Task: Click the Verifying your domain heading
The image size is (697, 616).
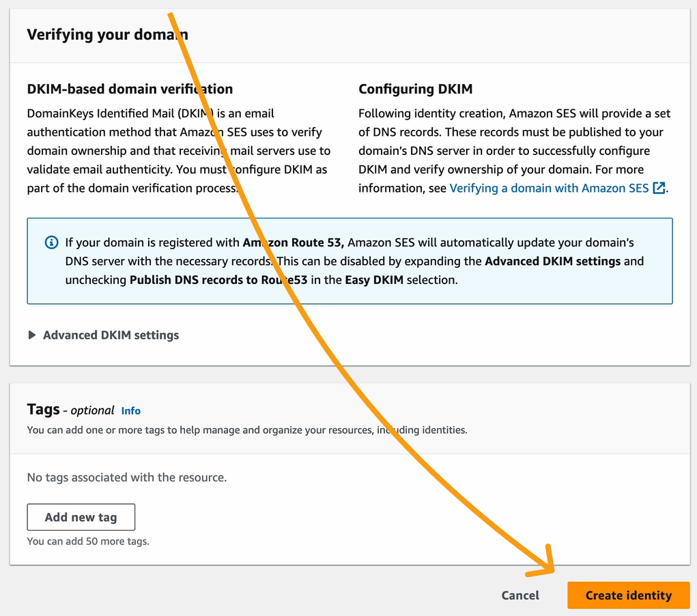Action: [107, 34]
